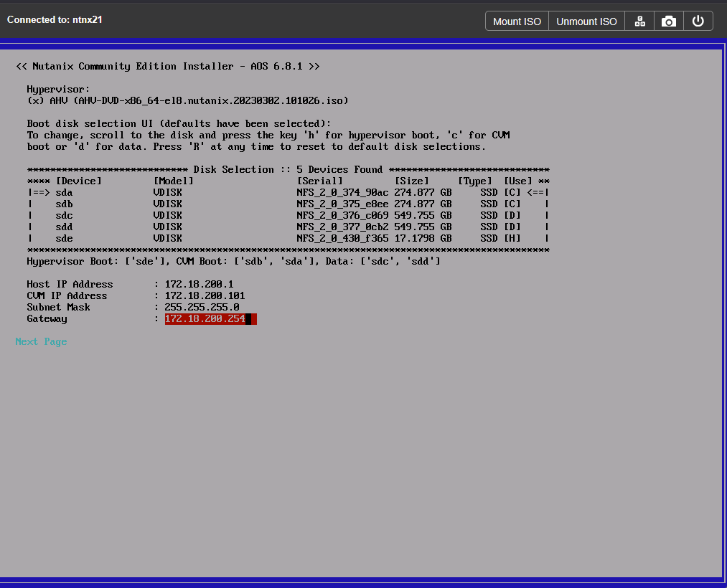Select the sde device entry

(x=64, y=238)
